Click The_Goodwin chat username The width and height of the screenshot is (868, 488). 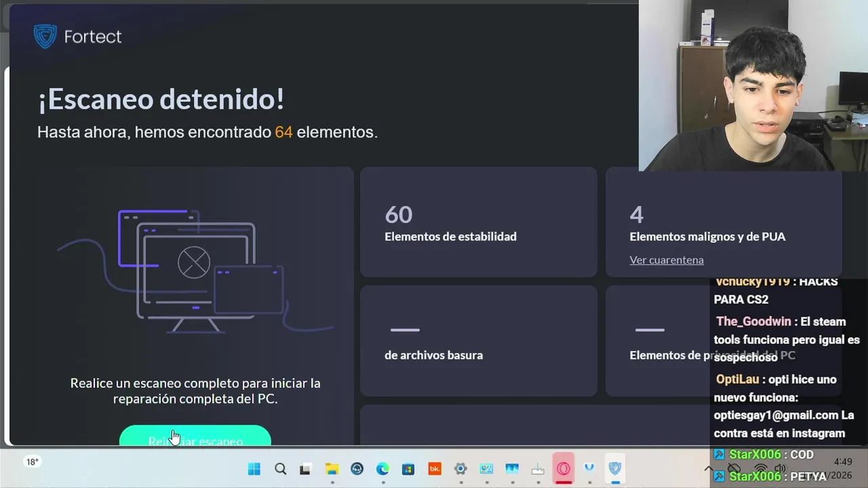[753, 322]
